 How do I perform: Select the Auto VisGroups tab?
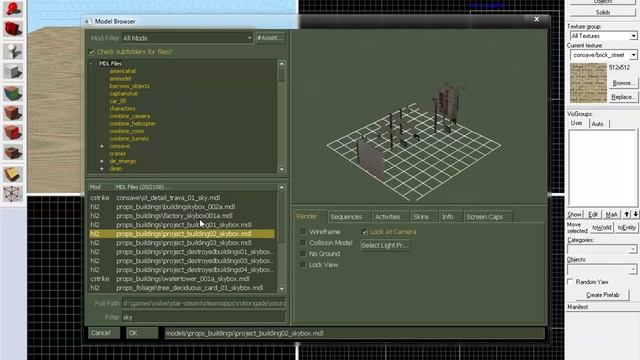[x=598, y=124]
